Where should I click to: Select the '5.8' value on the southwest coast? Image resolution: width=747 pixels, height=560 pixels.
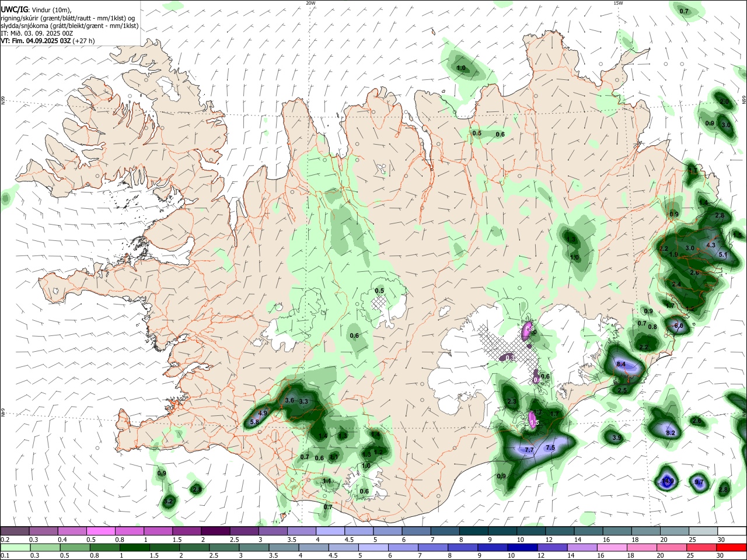pos(254,422)
